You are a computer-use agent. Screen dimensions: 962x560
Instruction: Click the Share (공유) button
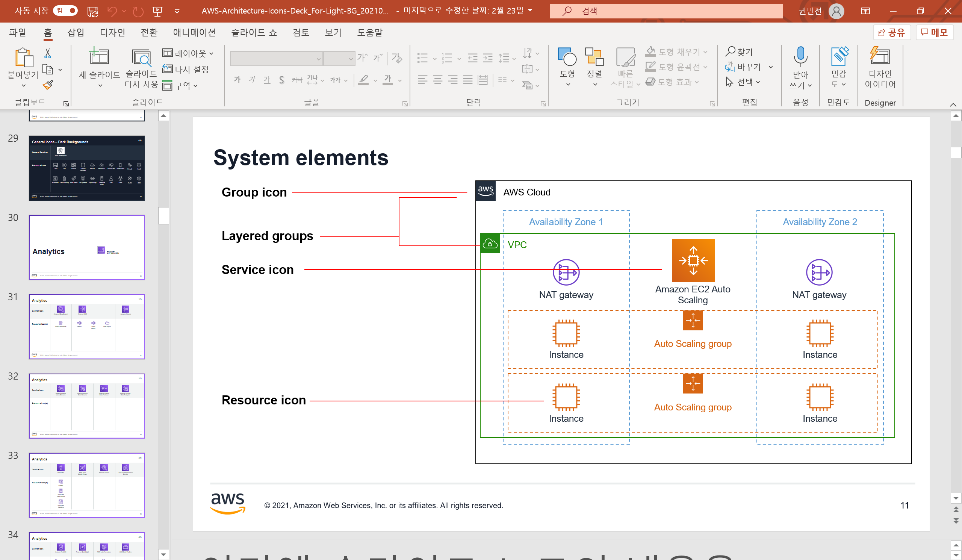(x=892, y=32)
